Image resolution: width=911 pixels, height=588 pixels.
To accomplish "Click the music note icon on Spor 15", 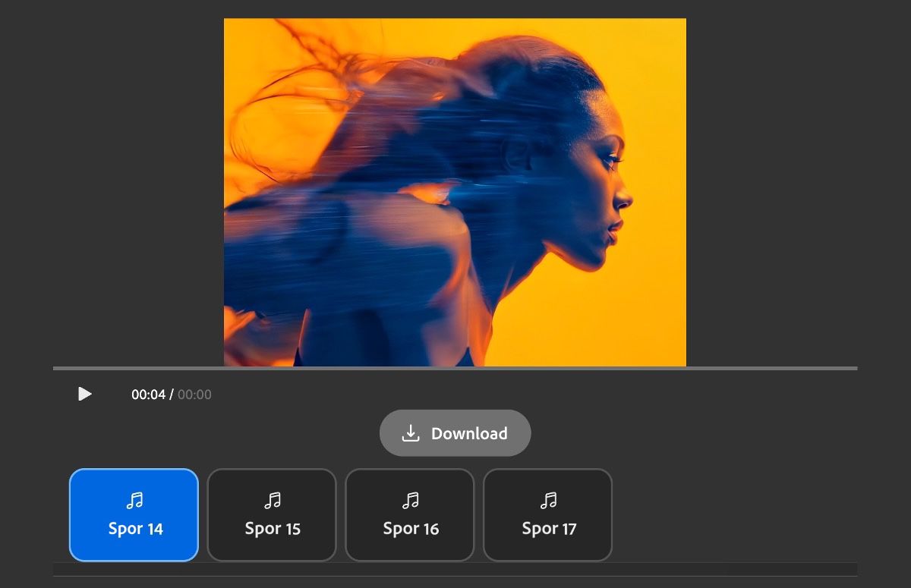I will click(273, 498).
